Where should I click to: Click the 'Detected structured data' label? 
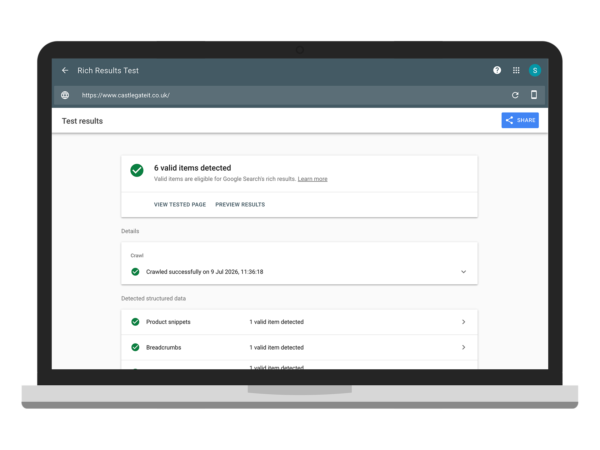pyautogui.click(x=153, y=298)
